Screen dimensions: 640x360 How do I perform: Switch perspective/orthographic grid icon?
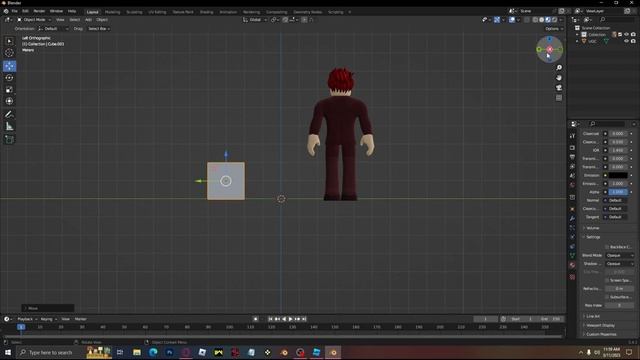click(559, 98)
